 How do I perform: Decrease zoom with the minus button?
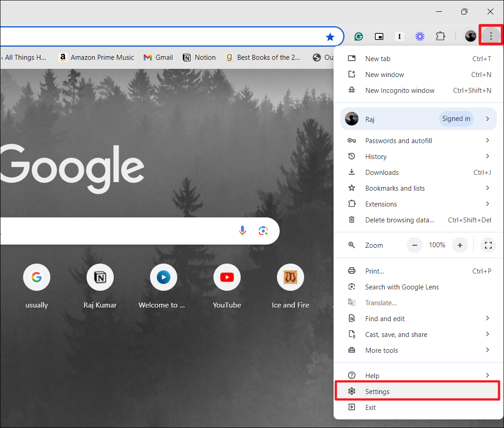414,245
